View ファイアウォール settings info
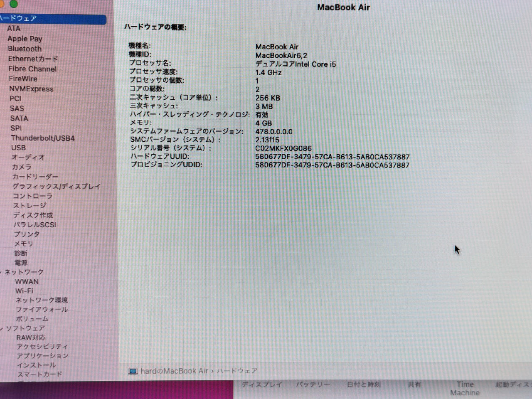 tap(42, 310)
